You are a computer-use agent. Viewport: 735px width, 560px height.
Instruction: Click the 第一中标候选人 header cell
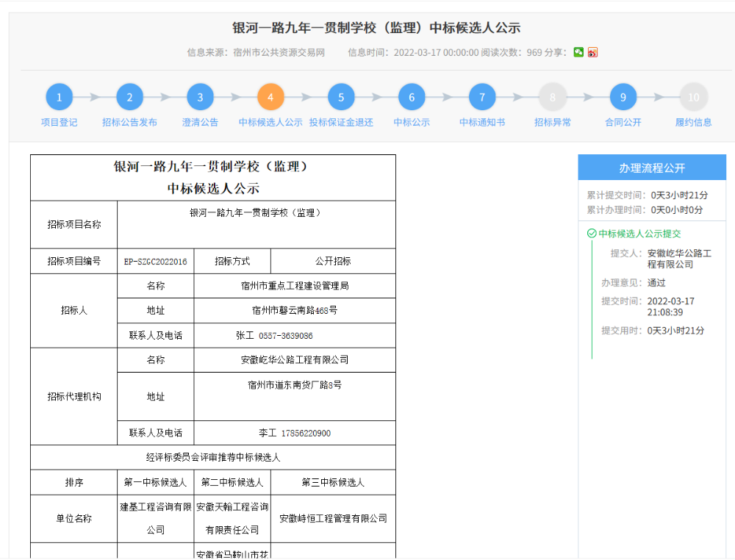click(155, 482)
